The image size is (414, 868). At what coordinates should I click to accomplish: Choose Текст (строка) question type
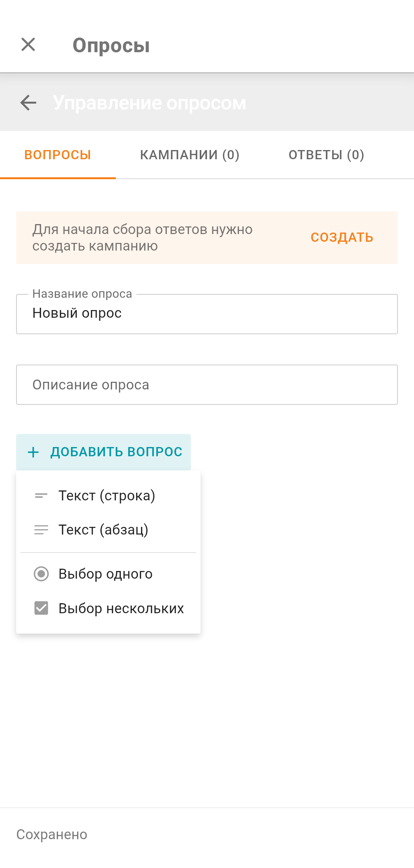click(x=107, y=496)
